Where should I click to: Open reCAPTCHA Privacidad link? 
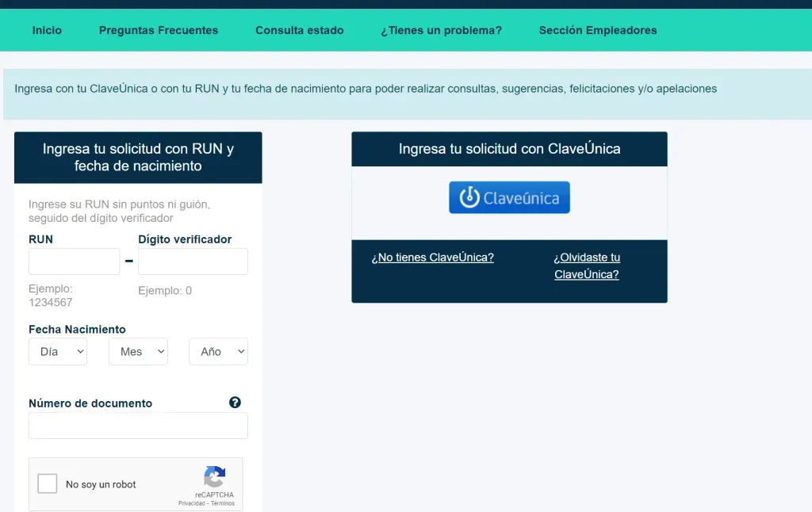[x=192, y=503]
